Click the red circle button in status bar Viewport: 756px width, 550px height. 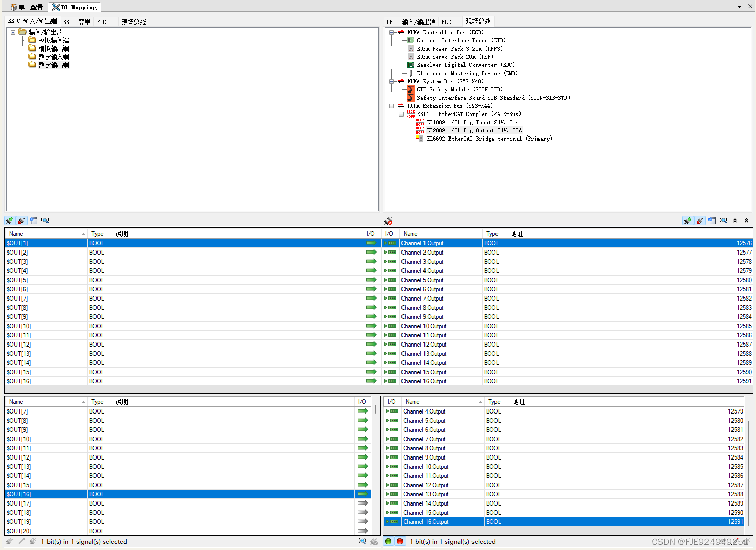click(x=400, y=541)
